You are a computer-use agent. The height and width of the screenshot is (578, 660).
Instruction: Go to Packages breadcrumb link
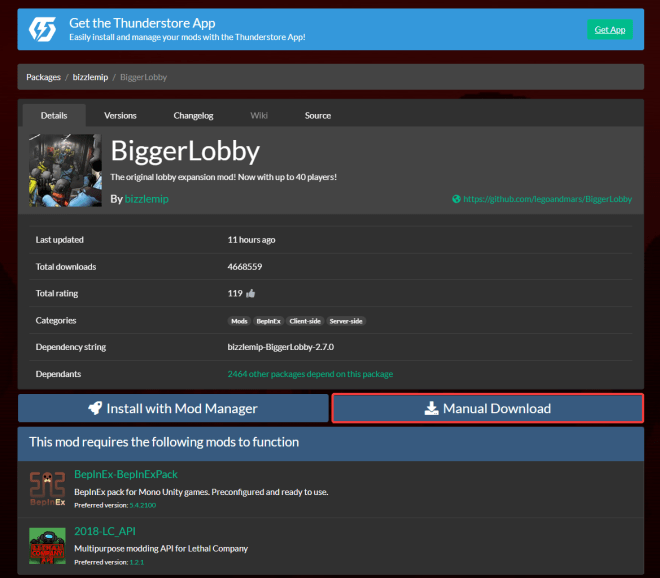pos(43,77)
